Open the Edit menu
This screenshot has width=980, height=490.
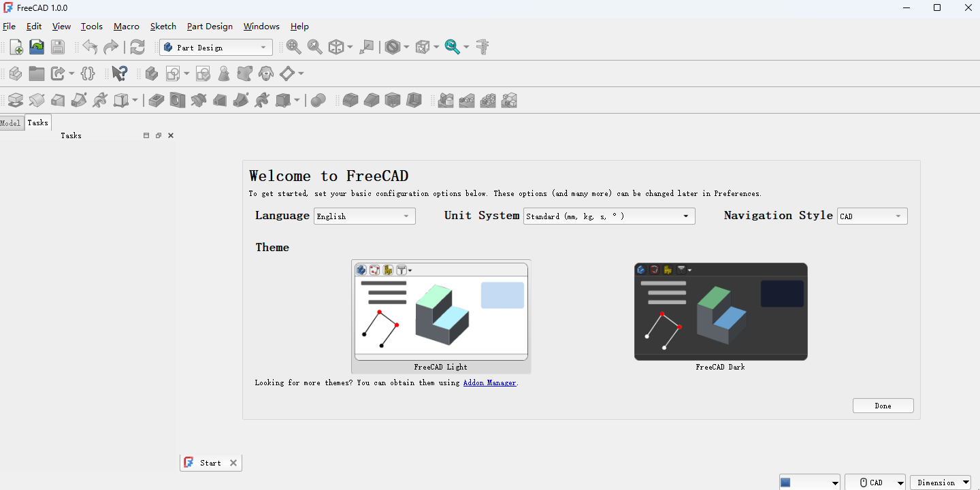click(34, 27)
